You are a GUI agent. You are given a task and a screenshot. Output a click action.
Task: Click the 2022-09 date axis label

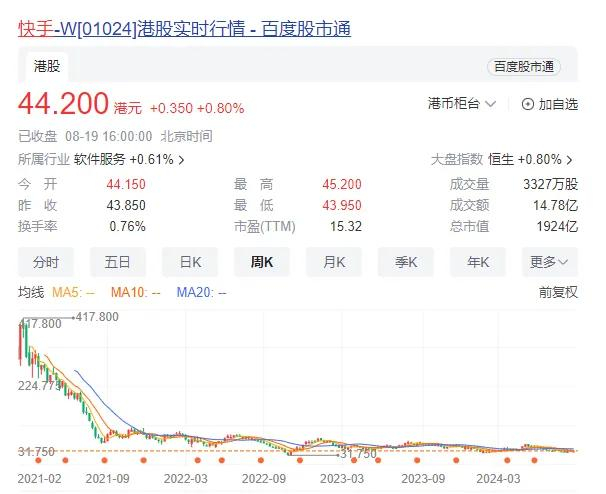[x=264, y=479]
